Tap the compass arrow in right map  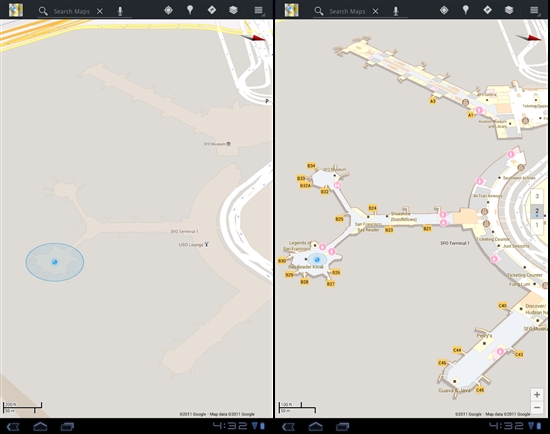tap(530, 38)
